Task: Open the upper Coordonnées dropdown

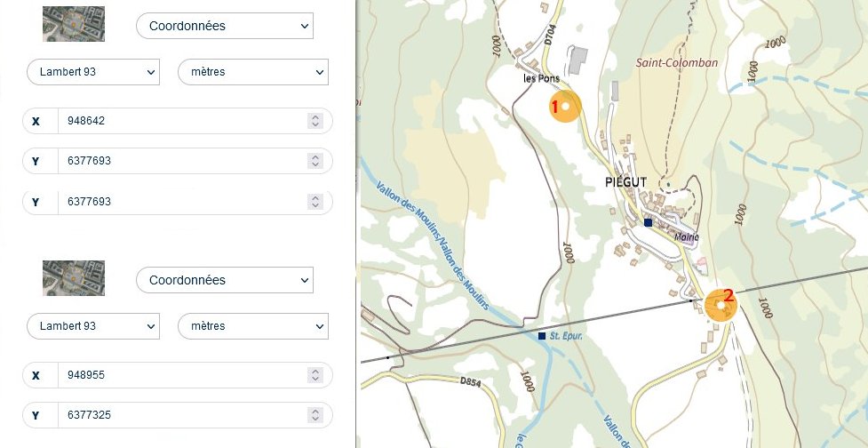Action: pos(225,26)
